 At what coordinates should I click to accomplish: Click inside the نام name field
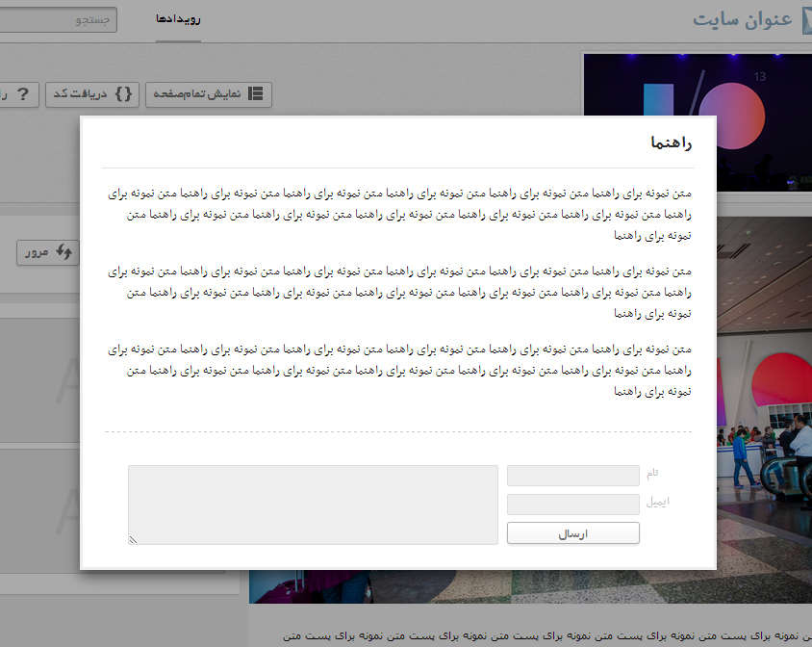tap(572, 475)
